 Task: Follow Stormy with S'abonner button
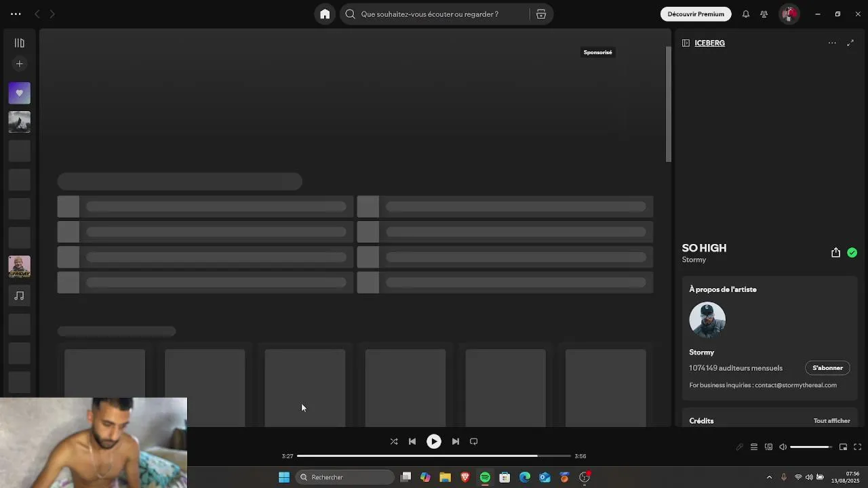(827, 368)
